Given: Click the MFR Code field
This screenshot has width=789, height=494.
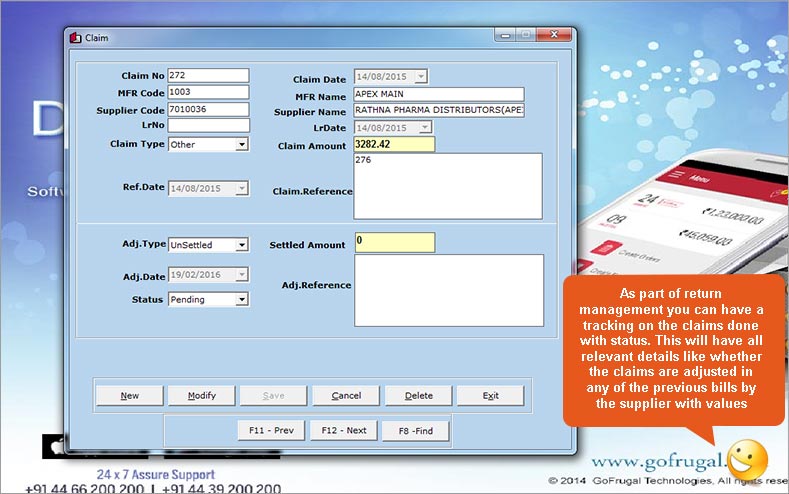Looking at the screenshot, I should 208,92.
